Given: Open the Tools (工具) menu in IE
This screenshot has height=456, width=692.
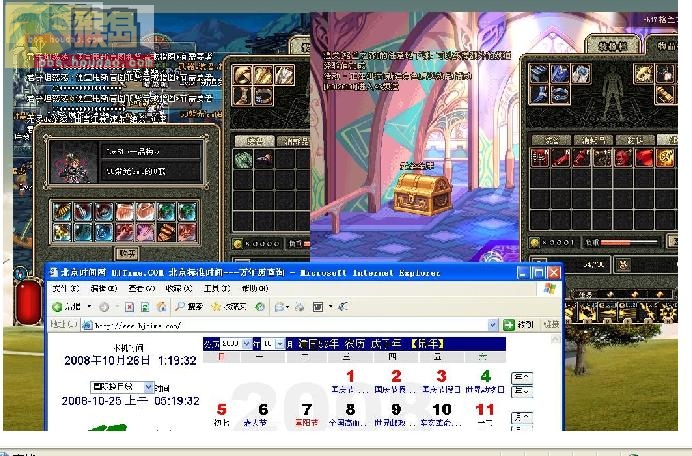Looking at the screenshot, I should coord(217,289).
